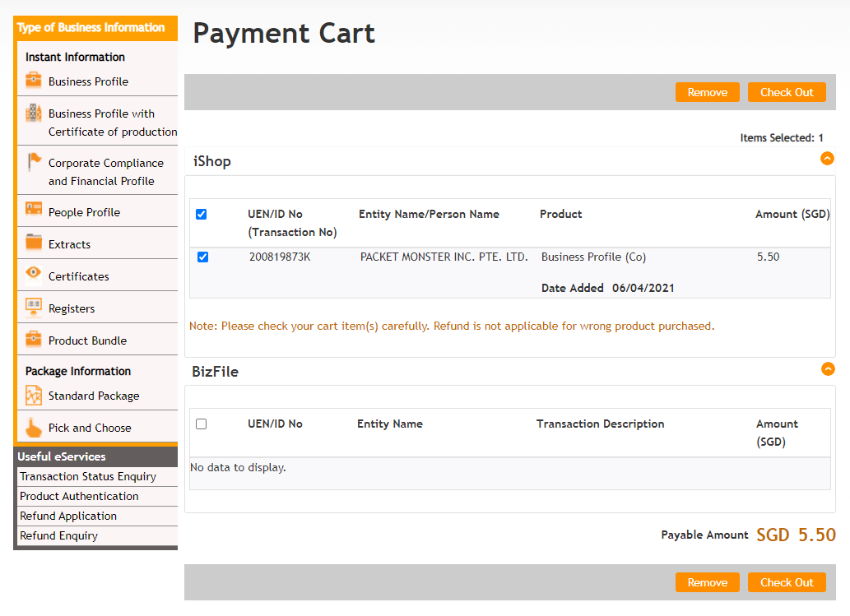The height and width of the screenshot is (616, 850).
Task: Click the Corporate Compliance flag icon
Action: (x=34, y=161)
